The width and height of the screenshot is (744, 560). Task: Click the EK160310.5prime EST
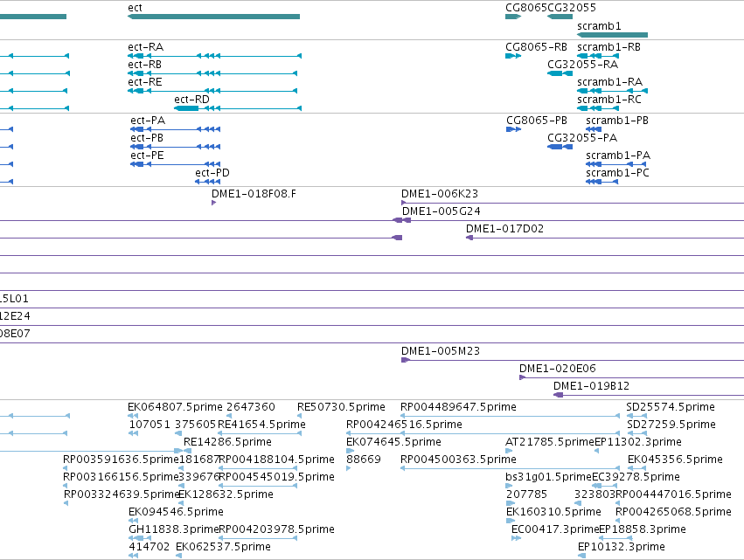coord(510,521)
